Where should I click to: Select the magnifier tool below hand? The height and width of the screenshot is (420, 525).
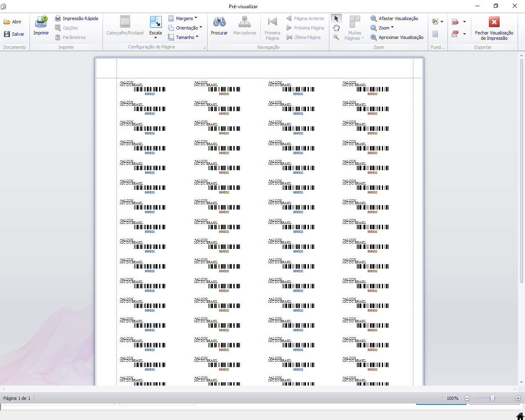pyautogui.click(x=336, y=37)
